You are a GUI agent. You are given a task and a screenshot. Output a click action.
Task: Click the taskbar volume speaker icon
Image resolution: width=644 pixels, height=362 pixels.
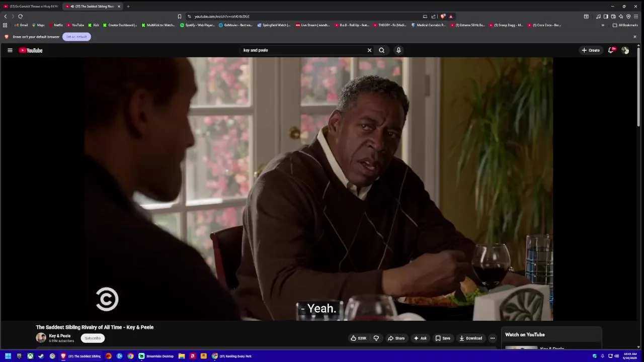click(x=617, y=356)
